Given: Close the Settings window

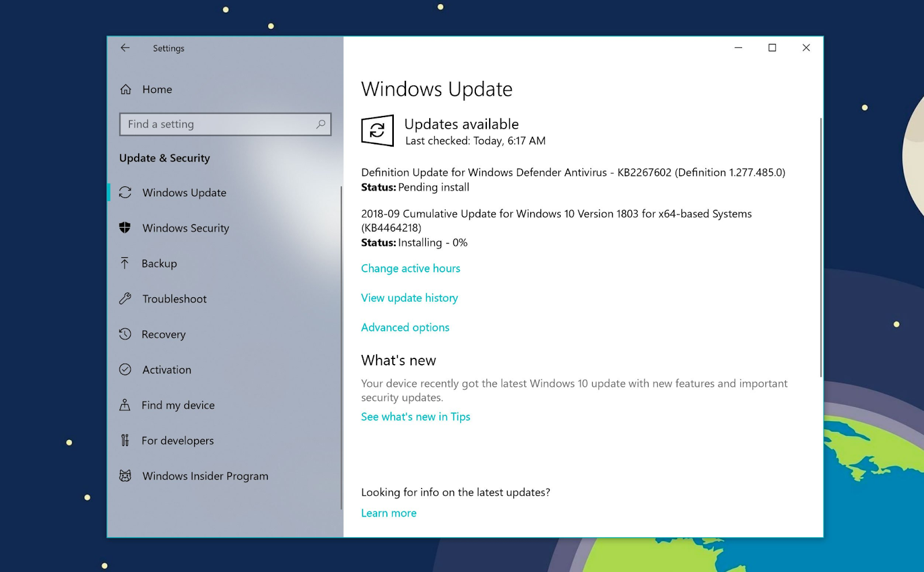Looking at the screenshot, I should [806, 48].
